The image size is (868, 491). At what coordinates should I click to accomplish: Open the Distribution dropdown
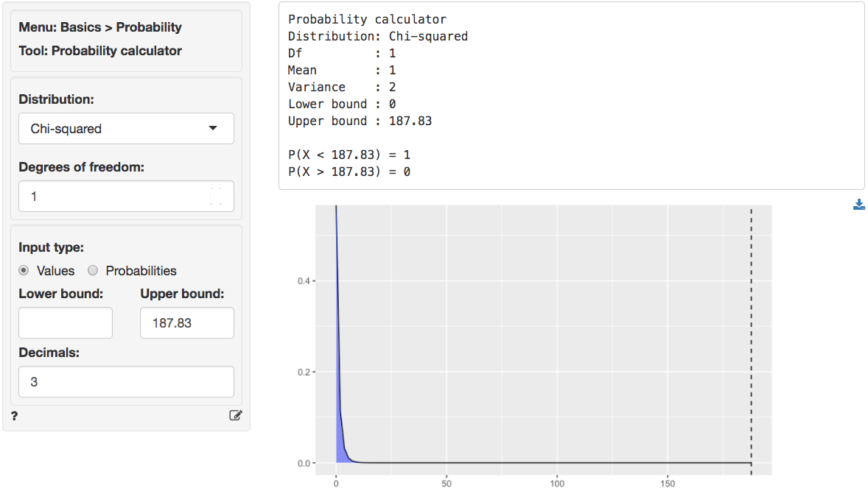[125, 128]
